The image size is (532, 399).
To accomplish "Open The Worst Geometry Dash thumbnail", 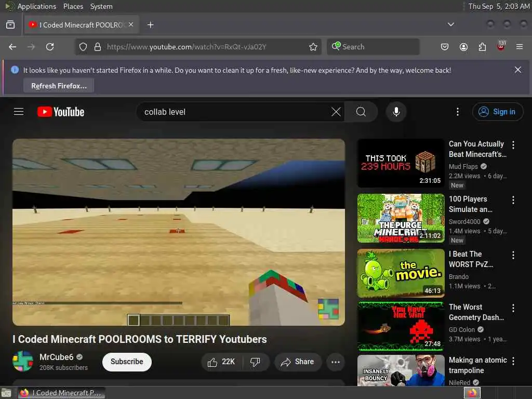I will coord(401,326).
